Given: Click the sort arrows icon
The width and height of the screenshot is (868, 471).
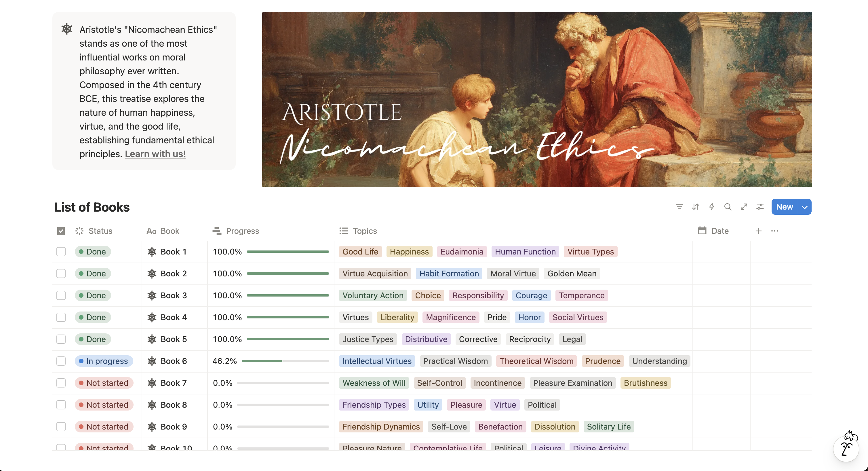Looking at the screenshot, I should (696, 207).
